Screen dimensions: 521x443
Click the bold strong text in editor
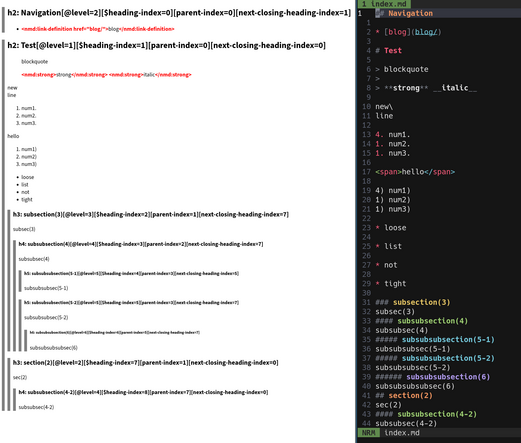click(x=406, y=88)
